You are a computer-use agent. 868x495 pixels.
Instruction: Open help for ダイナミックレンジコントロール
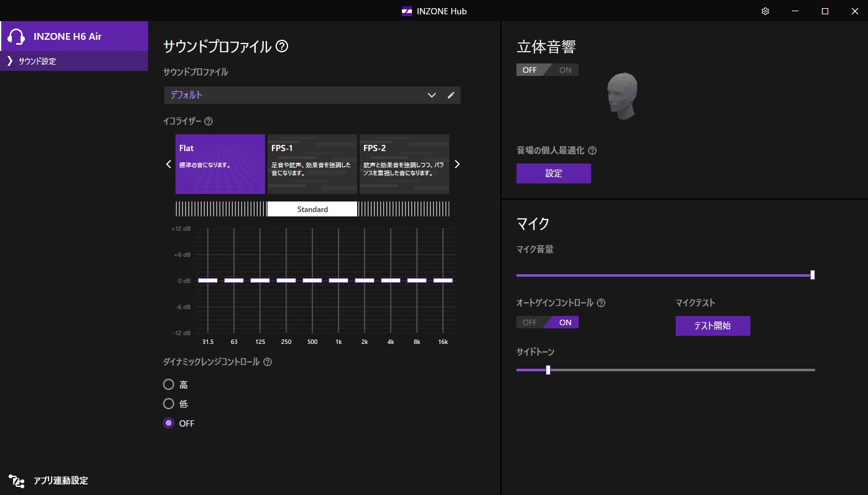(268, 361)
